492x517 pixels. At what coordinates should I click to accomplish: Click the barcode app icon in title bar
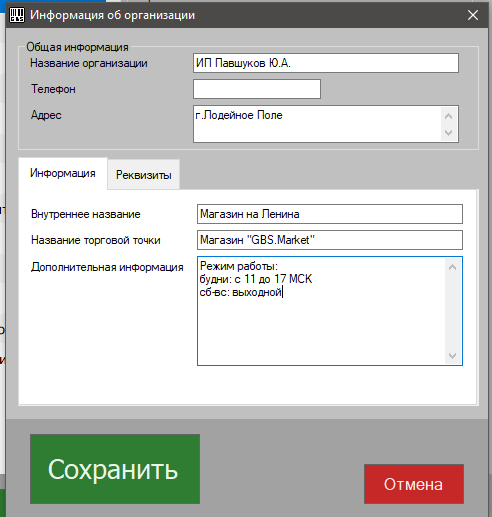click(17, 15)
